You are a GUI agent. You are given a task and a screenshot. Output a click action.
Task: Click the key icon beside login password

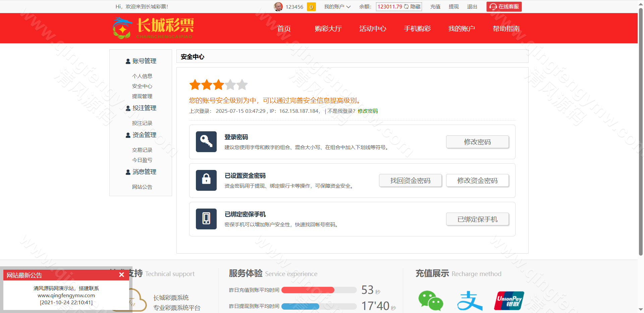206,142
